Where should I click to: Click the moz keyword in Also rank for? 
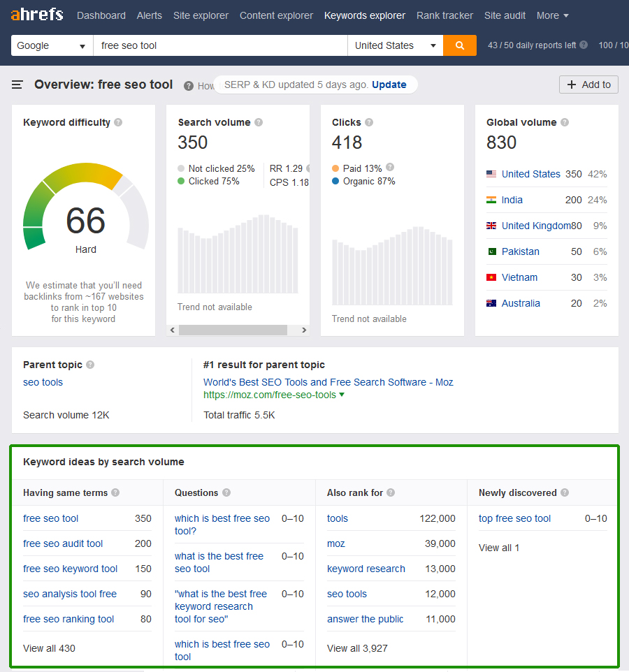pyautogui.click(x=335, y=543)
